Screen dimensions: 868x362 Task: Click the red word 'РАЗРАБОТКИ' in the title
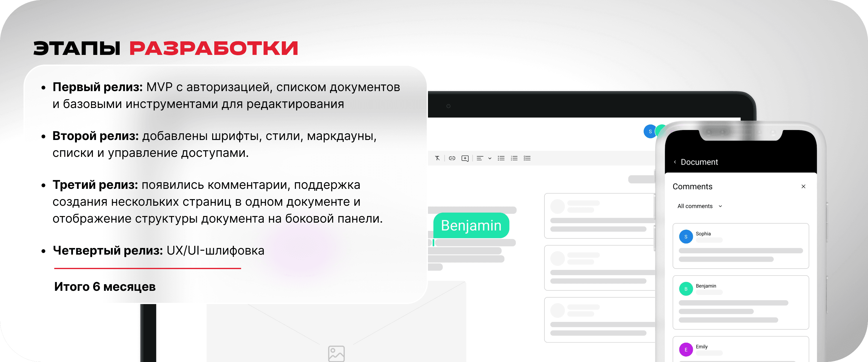click(x=214, y=48)
